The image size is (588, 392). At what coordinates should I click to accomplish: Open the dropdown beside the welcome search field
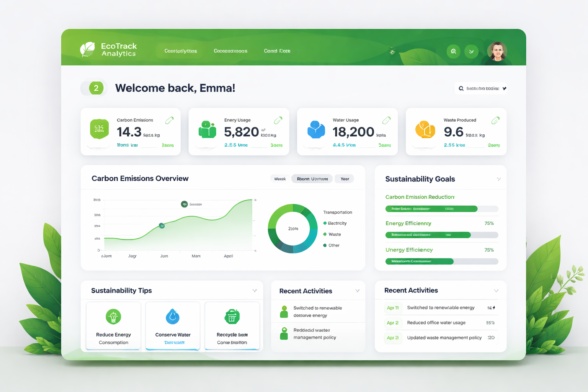point(505,88)
